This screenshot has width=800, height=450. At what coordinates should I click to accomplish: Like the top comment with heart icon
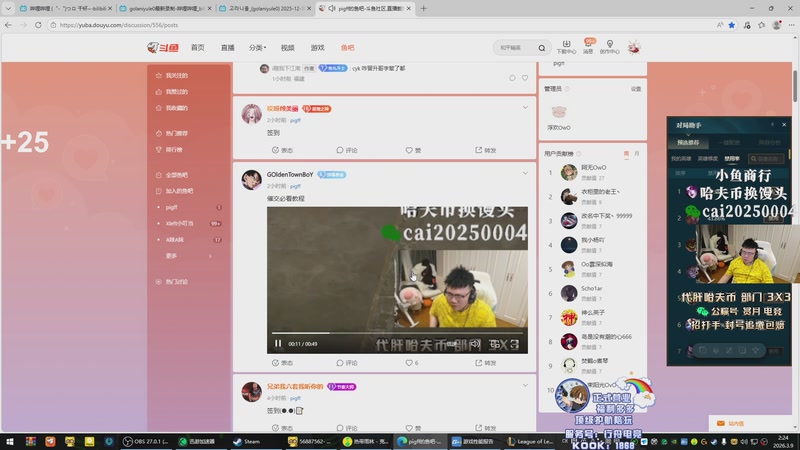tap(525, 78)
